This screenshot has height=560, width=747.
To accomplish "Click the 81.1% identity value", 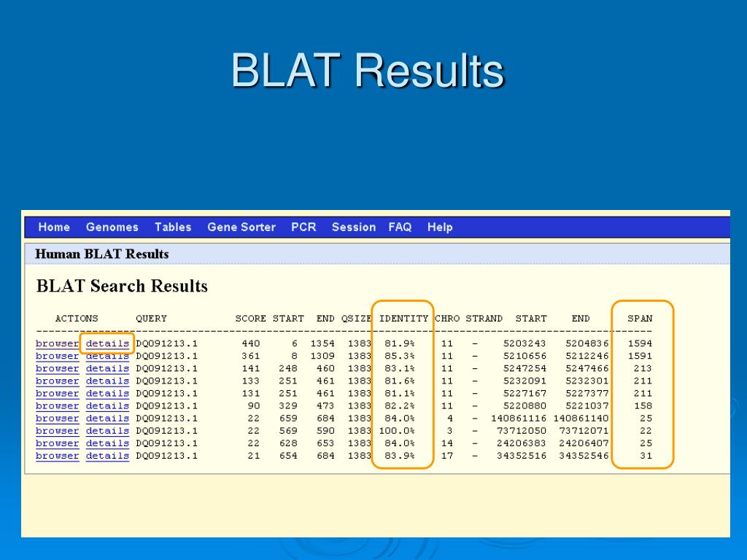I will (x=400, y=393).
